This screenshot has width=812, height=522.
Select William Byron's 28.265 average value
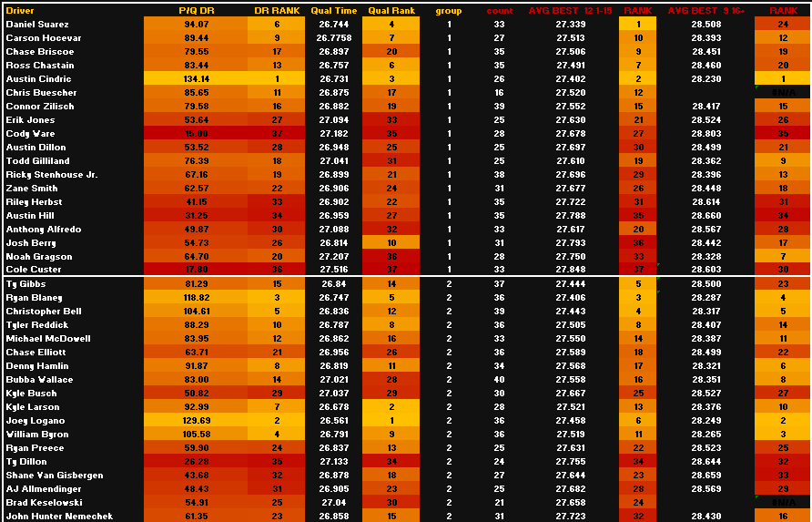pyautogui.click(x=706, y=435)
